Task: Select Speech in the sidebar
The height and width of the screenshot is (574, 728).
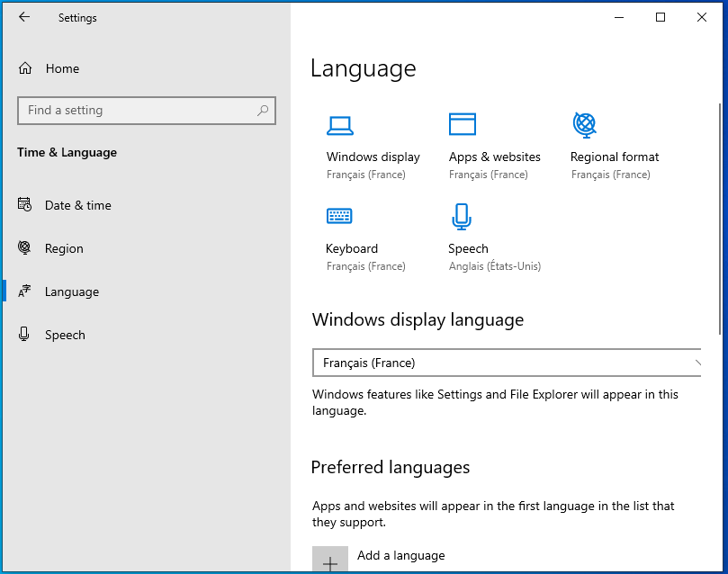Action: pyautogui.click(x=147, y=335)
